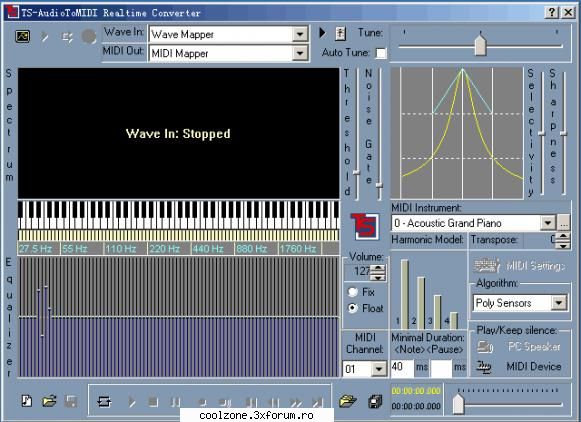Click the Volume value field showing 127
Screen dimensions: 581x422
click(358, 271)
